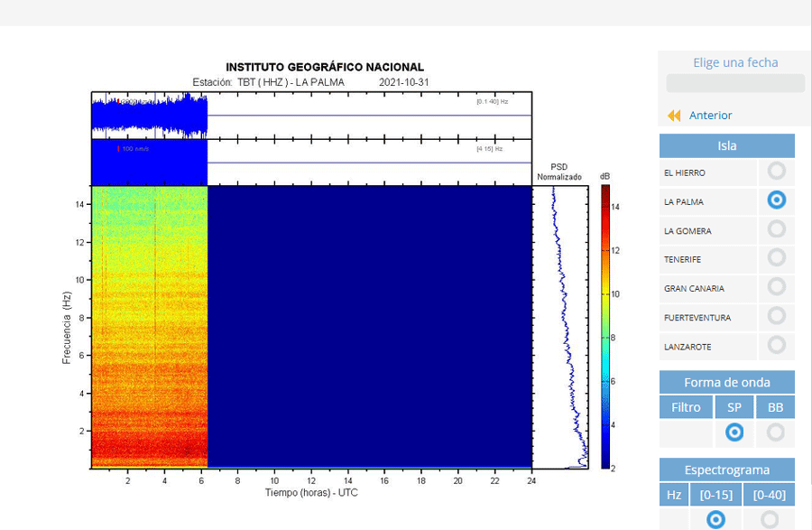Click the Forma de onda header

click(x=726, y=382)
